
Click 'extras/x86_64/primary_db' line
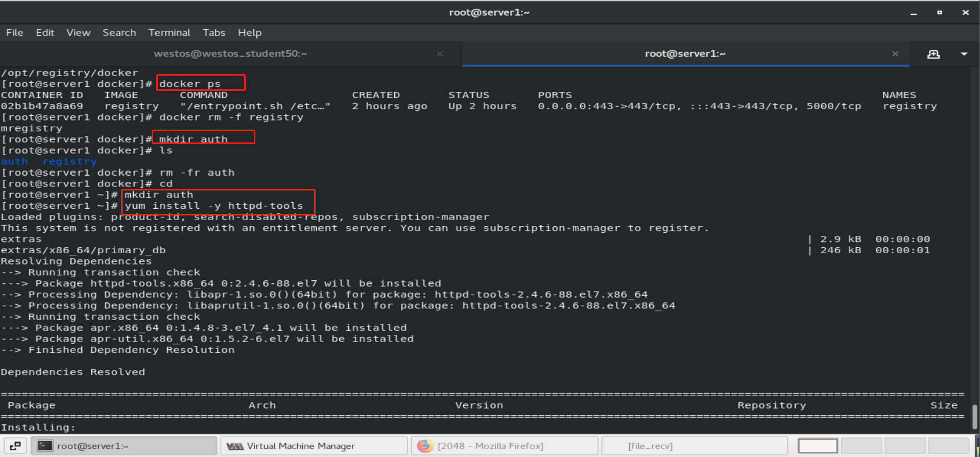click(83, 250)
